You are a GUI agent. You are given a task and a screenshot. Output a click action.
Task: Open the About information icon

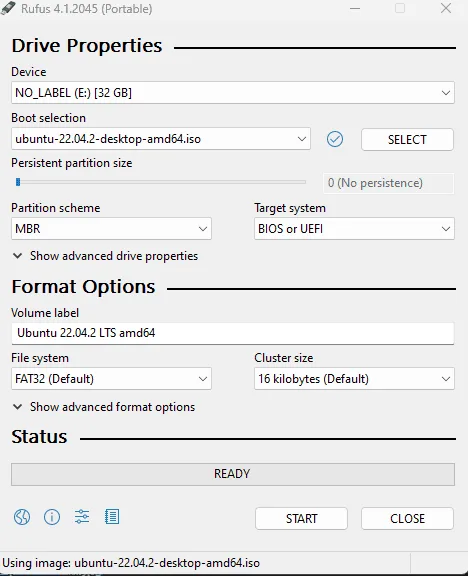(x=52, y=517)
